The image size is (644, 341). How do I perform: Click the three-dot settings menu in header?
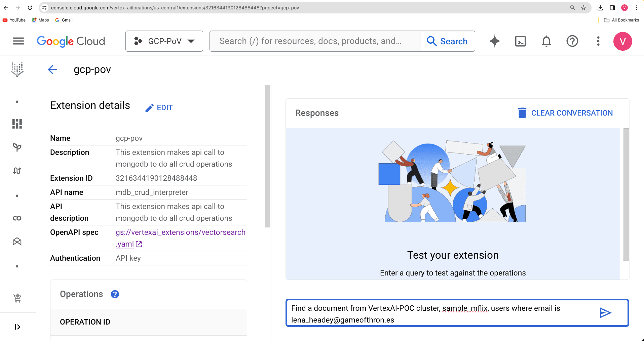(598, 41)
